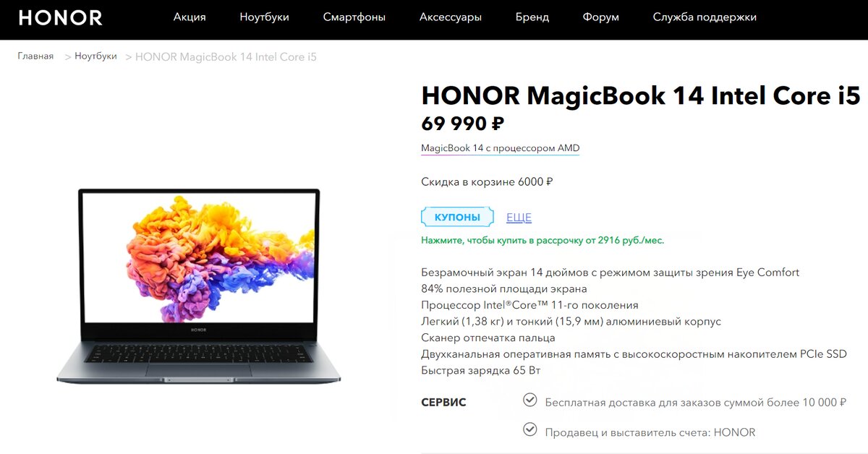Open the Акция menu item
Viewport: 868px width, 454px height.
(190, 17)
